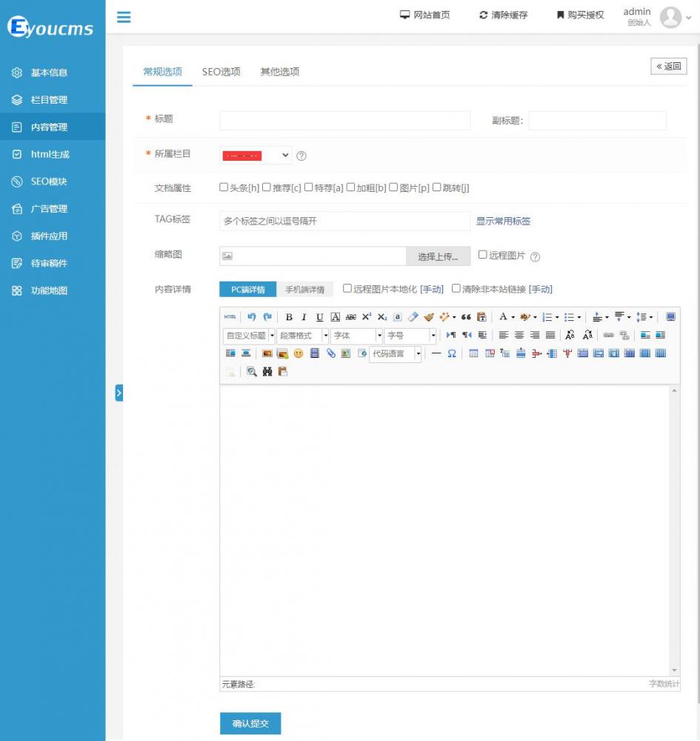Redo the edit in editor toolbar

point(267,316)
